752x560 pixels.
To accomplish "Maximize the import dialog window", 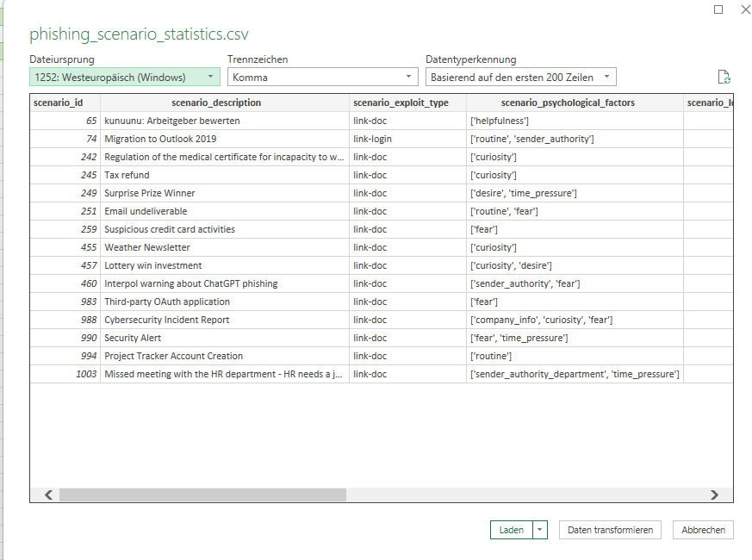I will pos(718,9).
